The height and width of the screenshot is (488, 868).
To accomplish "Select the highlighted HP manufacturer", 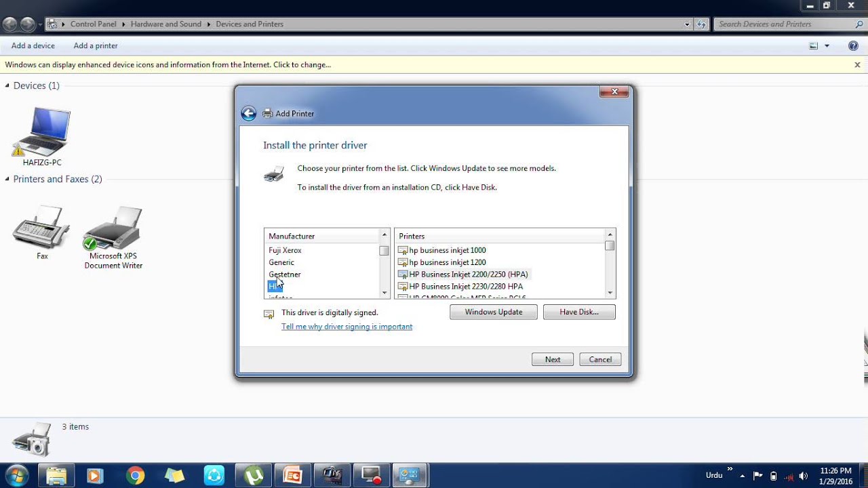I will click(275, 287).
